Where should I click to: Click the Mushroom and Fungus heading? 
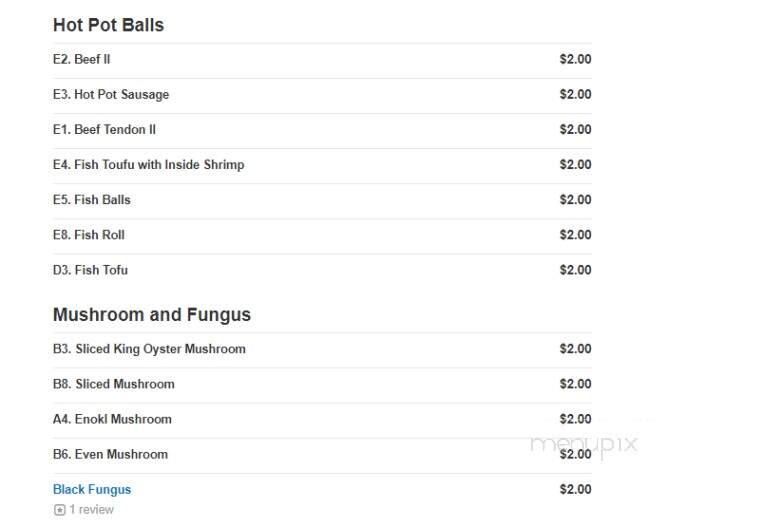(152, 315)
